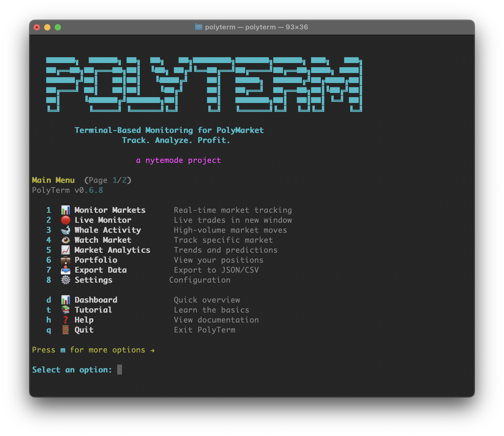Click 'Quick overview' description text
The height and width of the screenshot is (436, 504).
(x=207, y=300)
